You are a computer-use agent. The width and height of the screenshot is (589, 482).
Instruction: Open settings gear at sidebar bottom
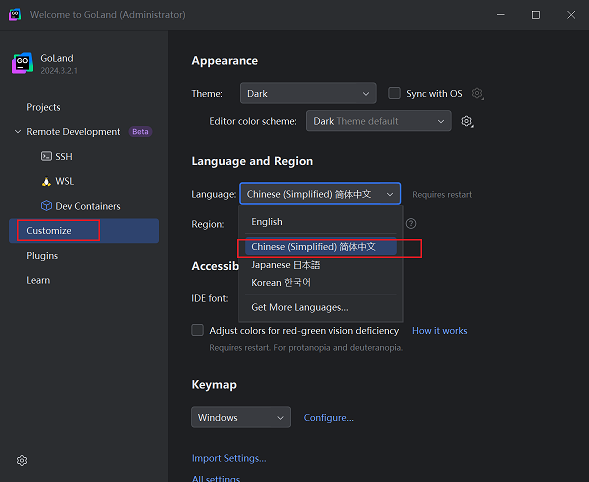point(22,461)
